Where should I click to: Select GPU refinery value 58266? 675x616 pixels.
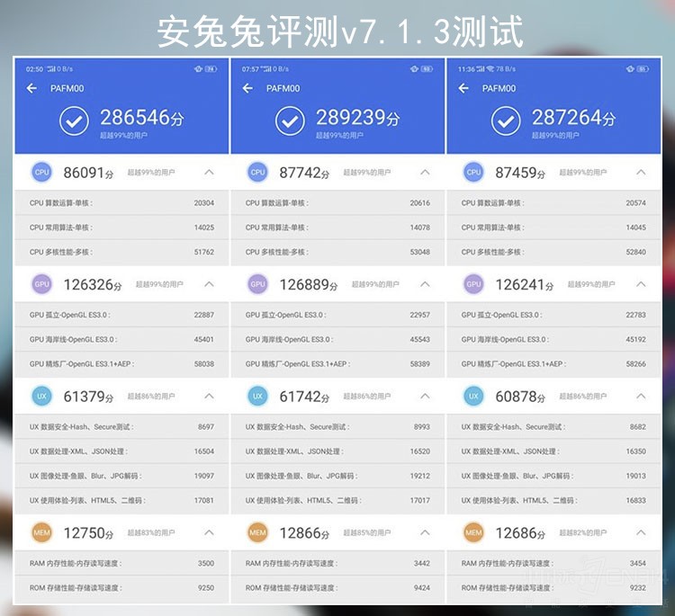click(635, 364)
